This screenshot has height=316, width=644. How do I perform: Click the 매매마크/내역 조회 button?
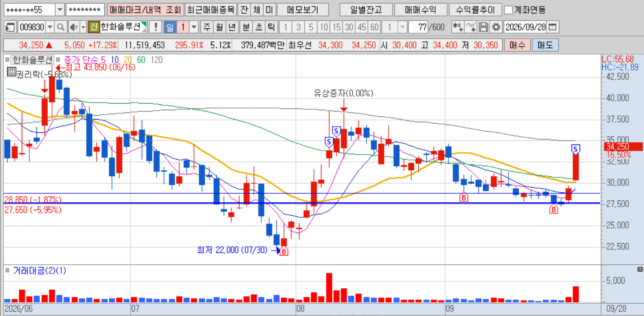coord(145,10)
